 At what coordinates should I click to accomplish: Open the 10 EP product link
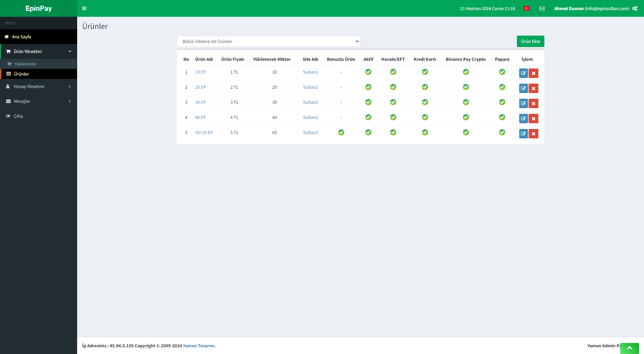[x=201, y=72]
